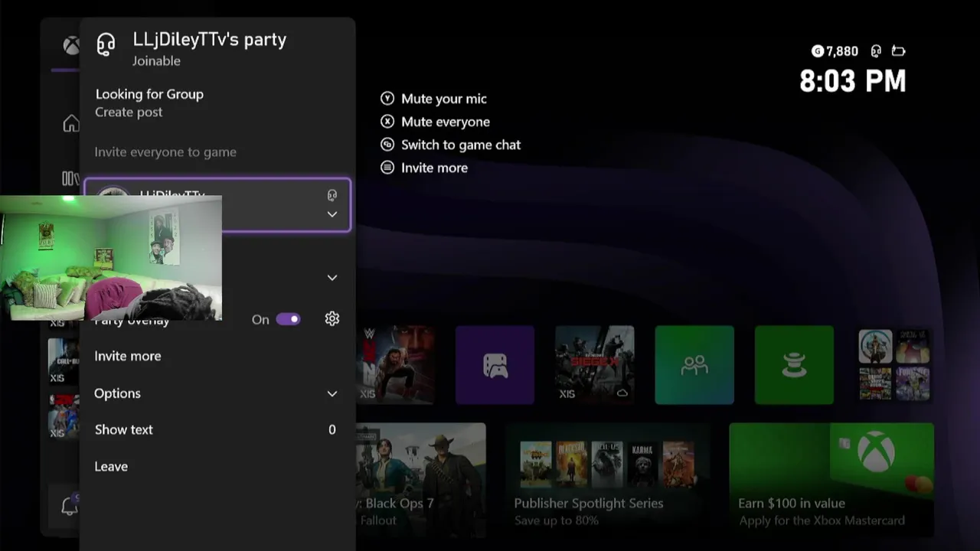The height and width of the screenshot is (551, 980).
Task: Click the webcam overlay video
Action: point(111,258)
